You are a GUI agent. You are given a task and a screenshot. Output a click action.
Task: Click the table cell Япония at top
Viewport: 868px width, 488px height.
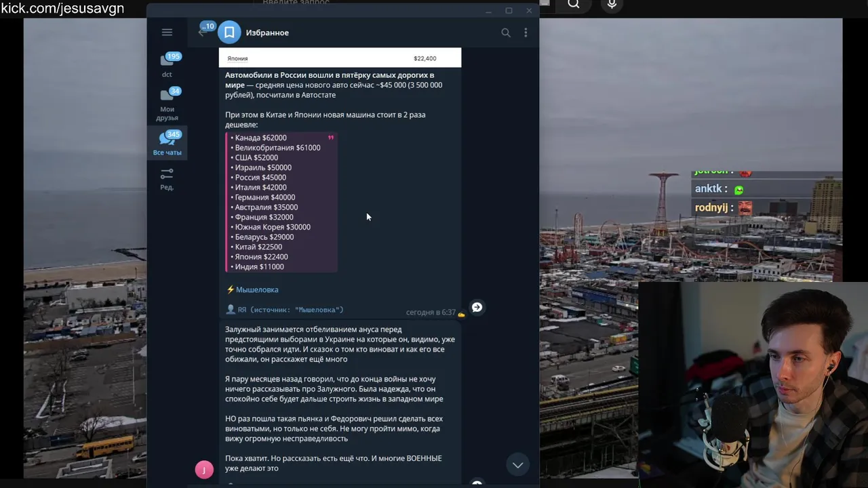click(237, 58)
